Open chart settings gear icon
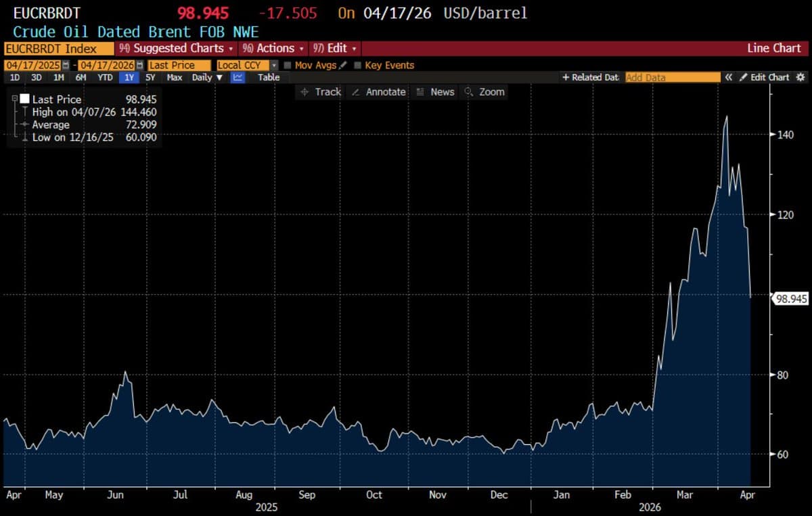 [800, 78]
